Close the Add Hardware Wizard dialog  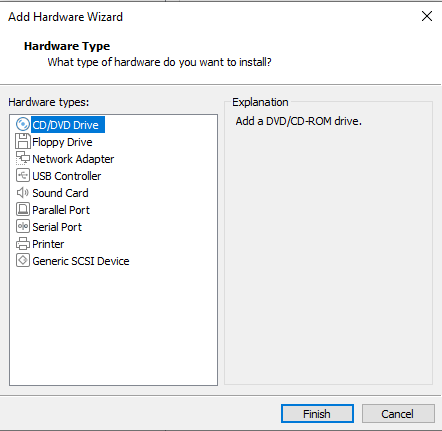(x=427, y=16)
